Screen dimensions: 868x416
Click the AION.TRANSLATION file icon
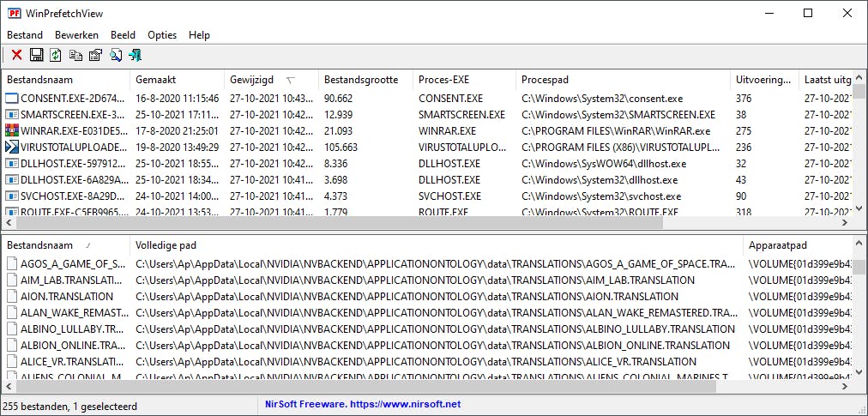12,297
